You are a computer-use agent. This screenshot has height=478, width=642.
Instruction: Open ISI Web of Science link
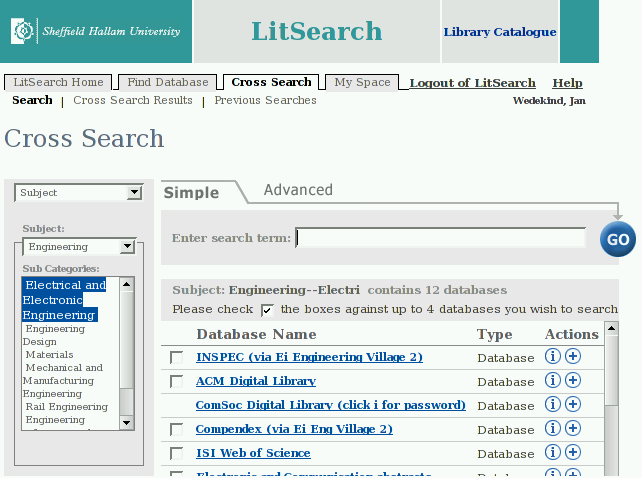[x=253, y=453]
